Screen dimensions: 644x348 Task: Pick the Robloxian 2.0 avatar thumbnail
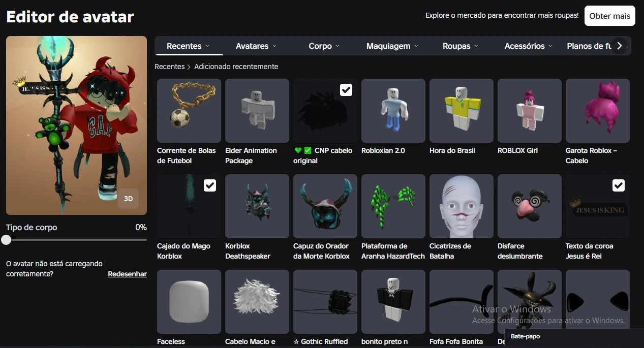point(393,110)
